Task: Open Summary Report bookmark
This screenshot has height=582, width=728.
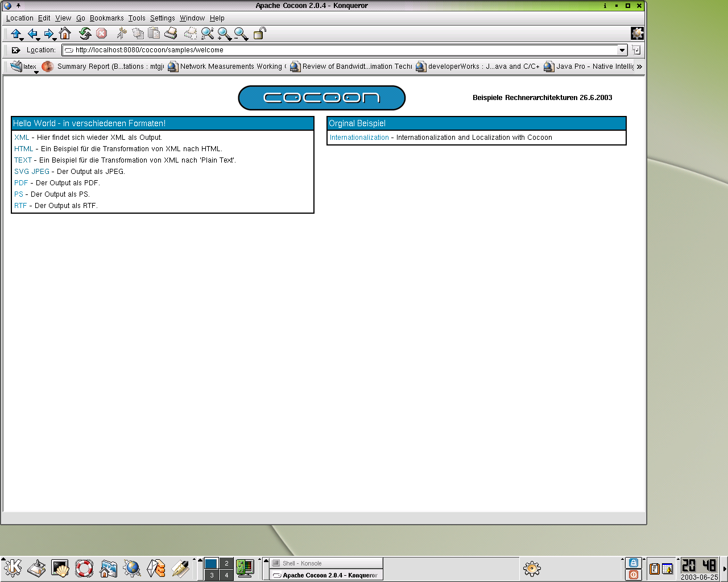Action: coord(103,66)
